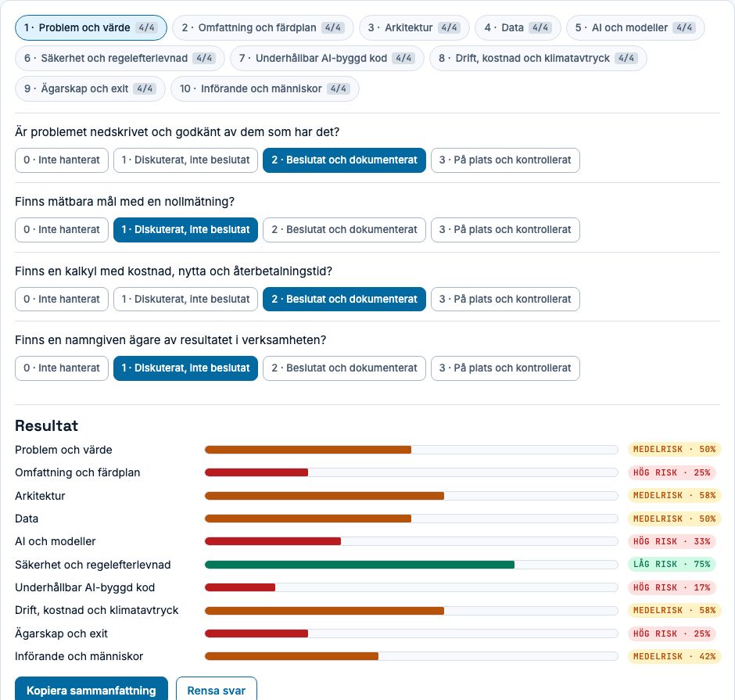Image resolution: width=735 pixels, height=700 pixels.
Task: Click the 'Omfattning och färdplan' result row label
Action: click(77, 472)
